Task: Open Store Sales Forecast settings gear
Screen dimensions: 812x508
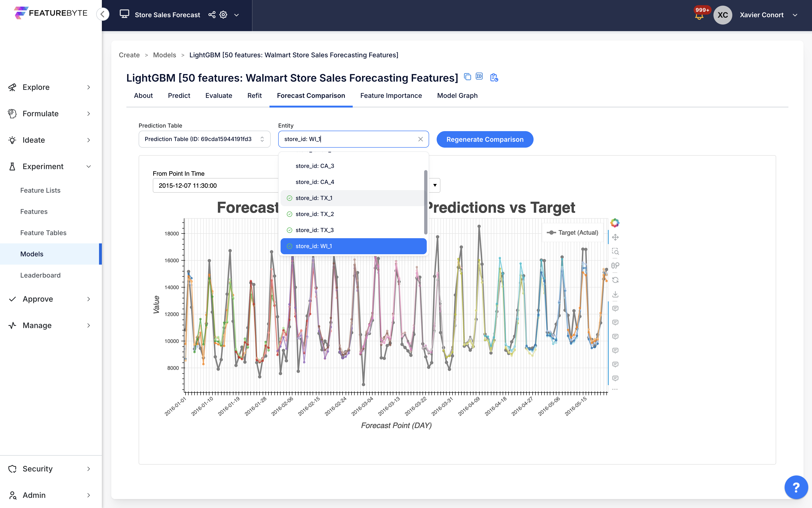Action: point(223,15)
